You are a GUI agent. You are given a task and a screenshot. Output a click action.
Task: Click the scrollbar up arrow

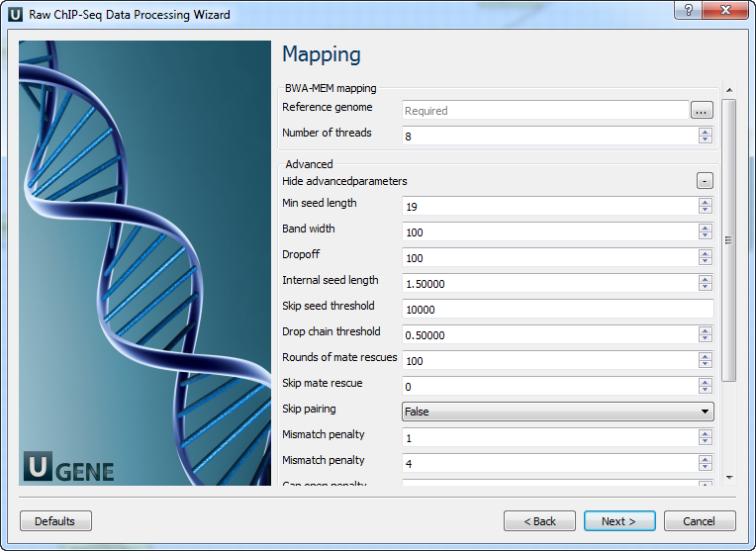click(x=729, y=90)
